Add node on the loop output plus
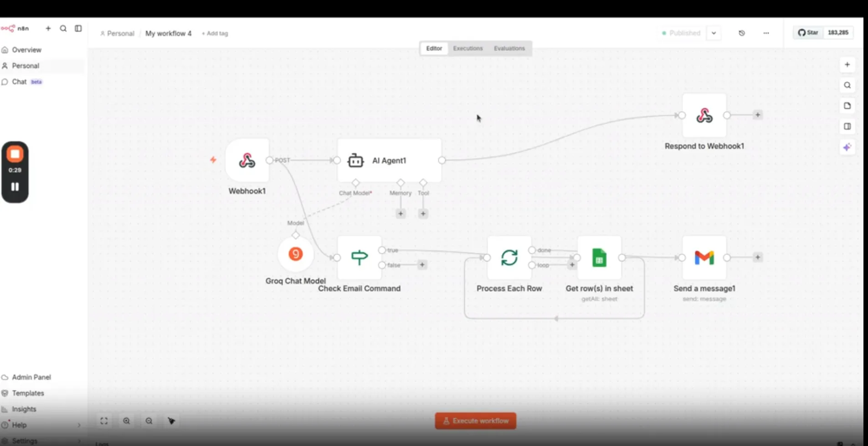Image resolution: width=868 pixels, height=446 pixels. [x=572, y=265]
